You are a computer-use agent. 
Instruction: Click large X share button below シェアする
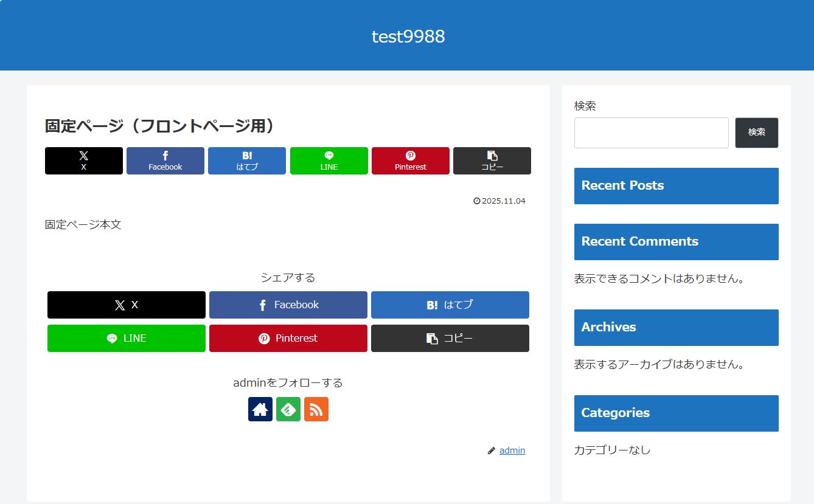click(127, 305)
